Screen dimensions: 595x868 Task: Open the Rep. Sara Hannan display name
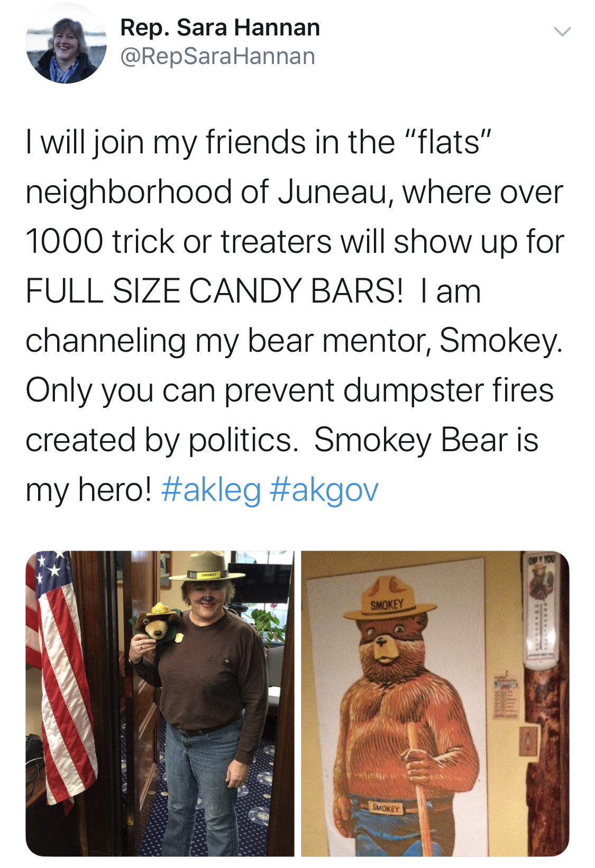220,28
